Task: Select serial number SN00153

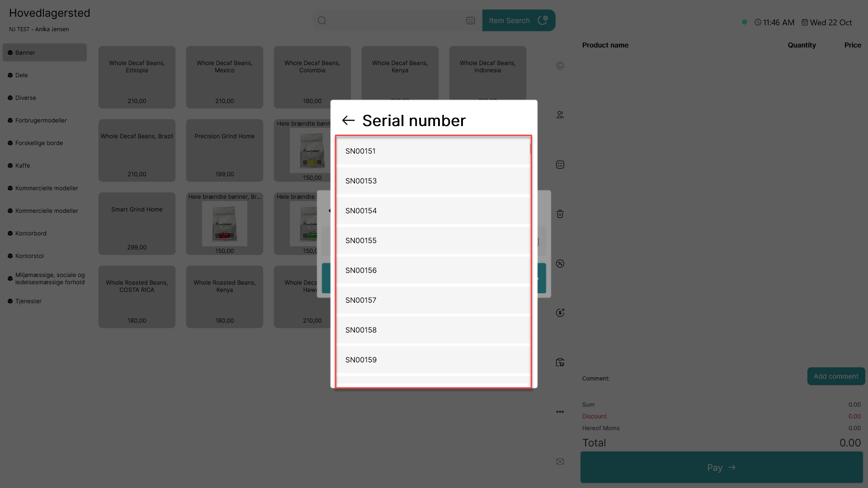Action: tap(433, 181)
